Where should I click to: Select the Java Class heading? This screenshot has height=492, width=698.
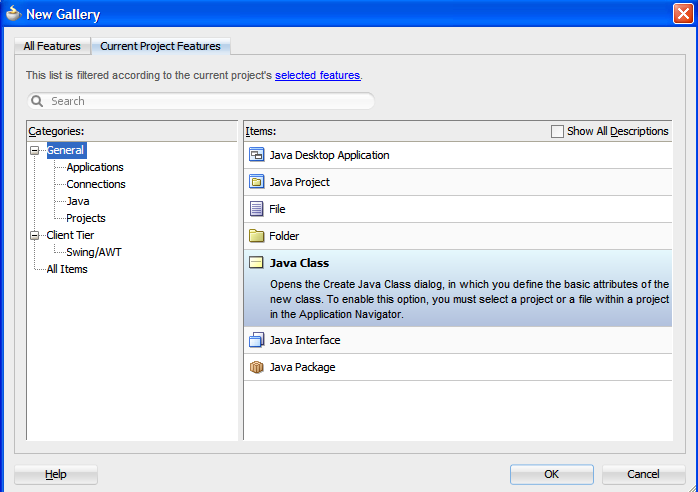click(299, 263)
